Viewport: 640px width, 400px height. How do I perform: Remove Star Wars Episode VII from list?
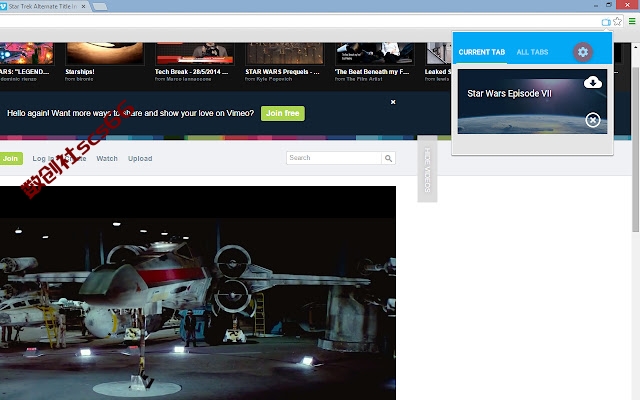coord(593,120)
